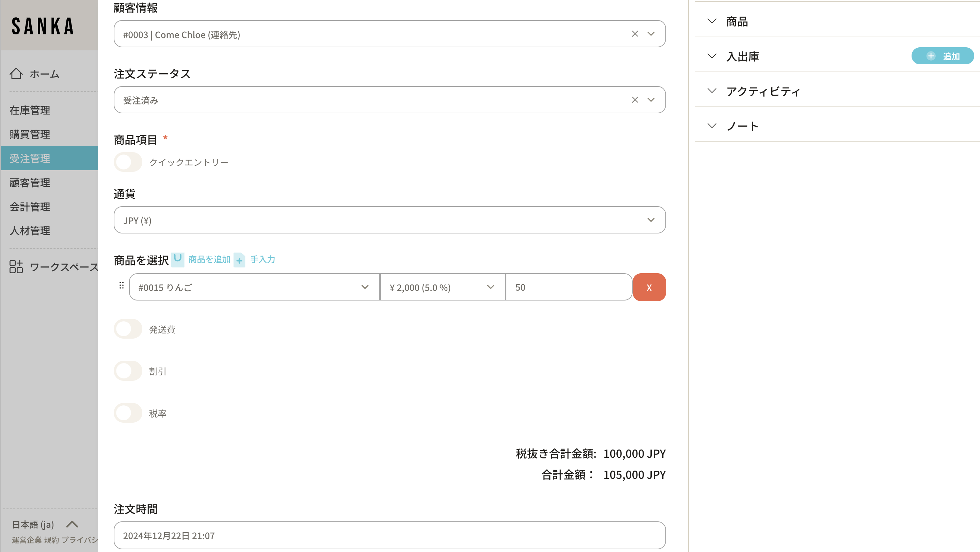Click the drag handle beside りんご row

(x=121, y=286)
